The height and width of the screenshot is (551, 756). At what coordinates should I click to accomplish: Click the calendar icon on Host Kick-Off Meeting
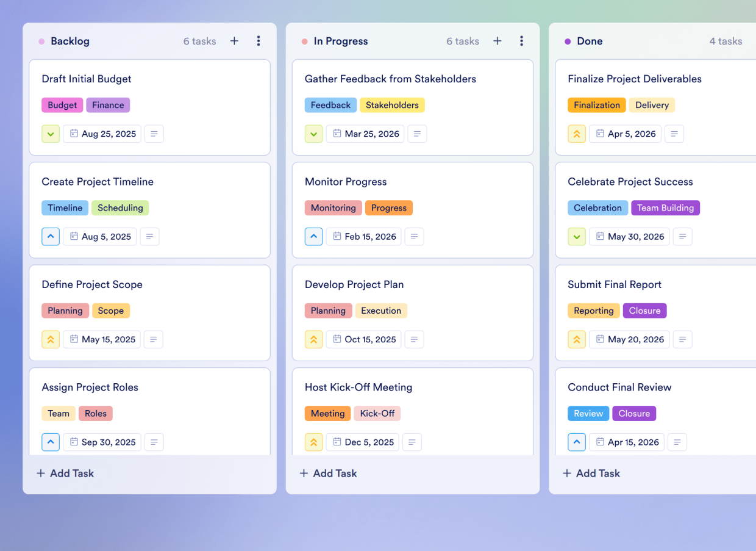coord(337,442)
